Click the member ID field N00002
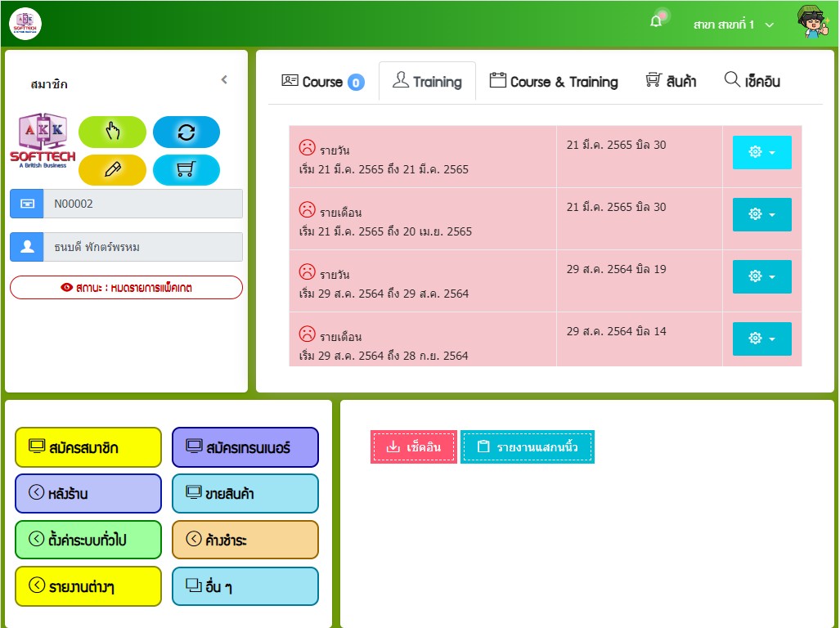The height and width of the screenshot is (628, 840). tap(143, 204)
